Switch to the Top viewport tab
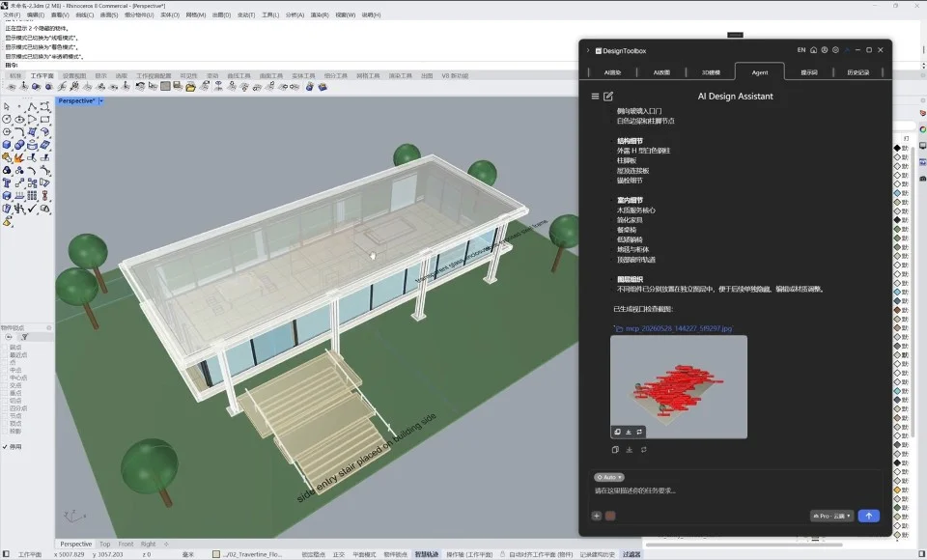The height and width of the screenshot is (560, 927). click(x=104, y=544)
